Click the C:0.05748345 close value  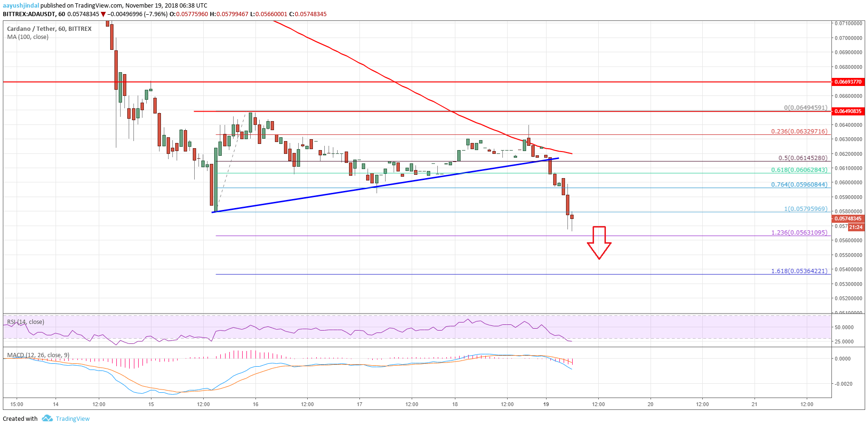point(308,14)
